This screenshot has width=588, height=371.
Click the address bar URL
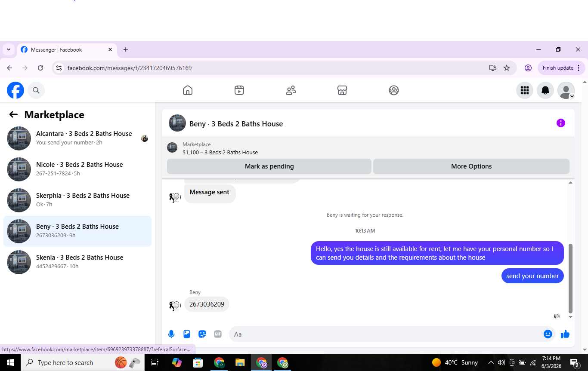click(130, 68)
